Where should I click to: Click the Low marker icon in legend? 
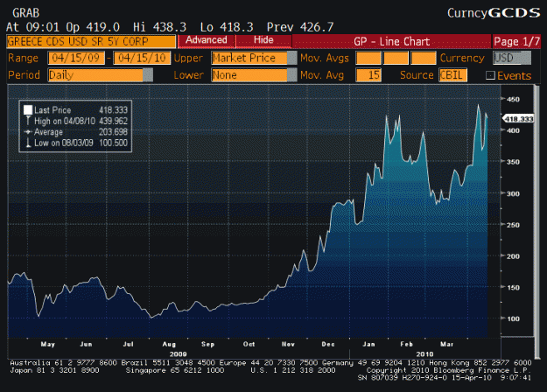tap(28, 143)
